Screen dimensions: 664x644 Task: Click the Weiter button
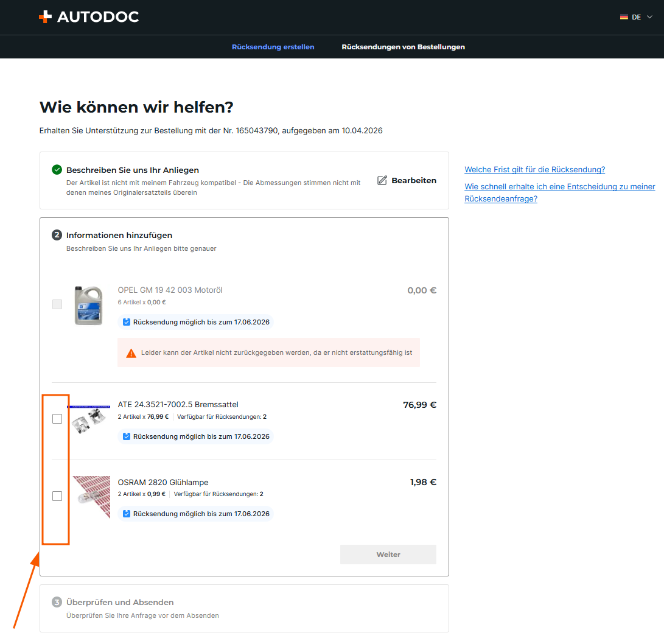(x=388, y=555)
